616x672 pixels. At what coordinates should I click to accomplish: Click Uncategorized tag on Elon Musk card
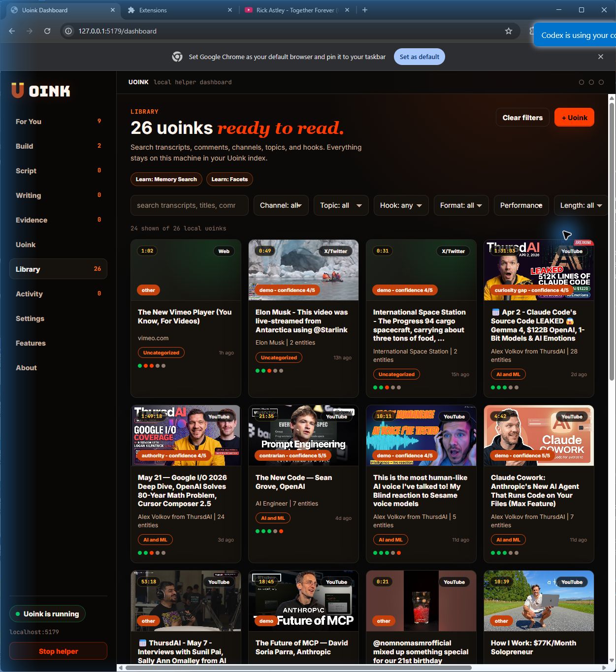tap(279, 357)
